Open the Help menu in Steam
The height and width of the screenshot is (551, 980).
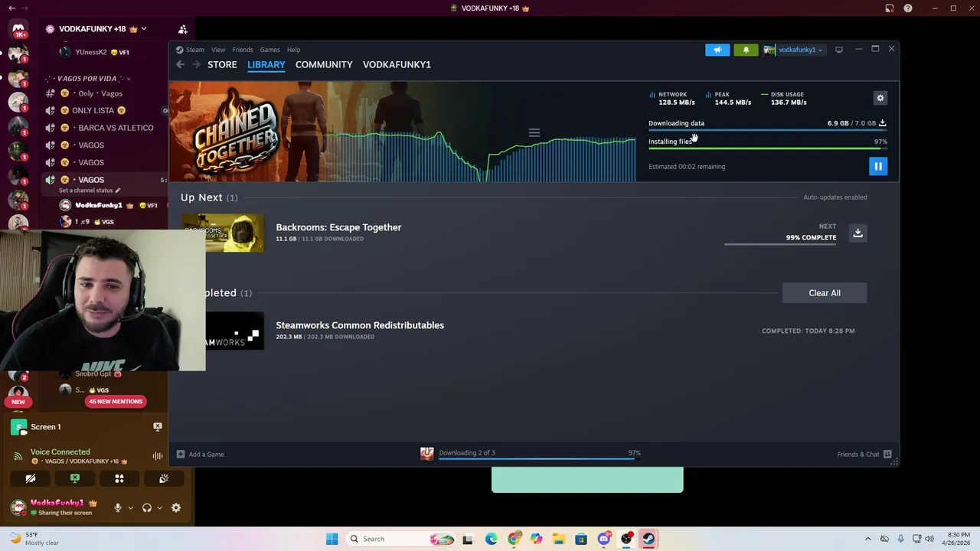293,50
